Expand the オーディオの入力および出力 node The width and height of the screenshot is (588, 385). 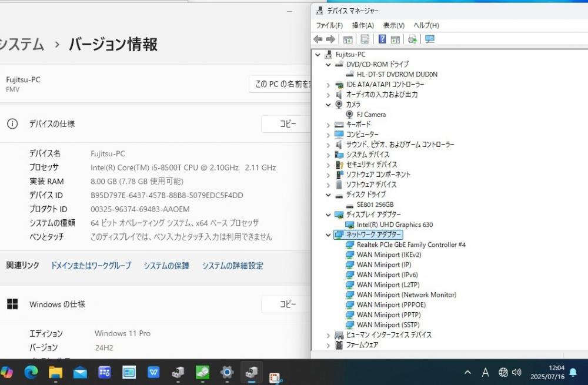(328, 95)
